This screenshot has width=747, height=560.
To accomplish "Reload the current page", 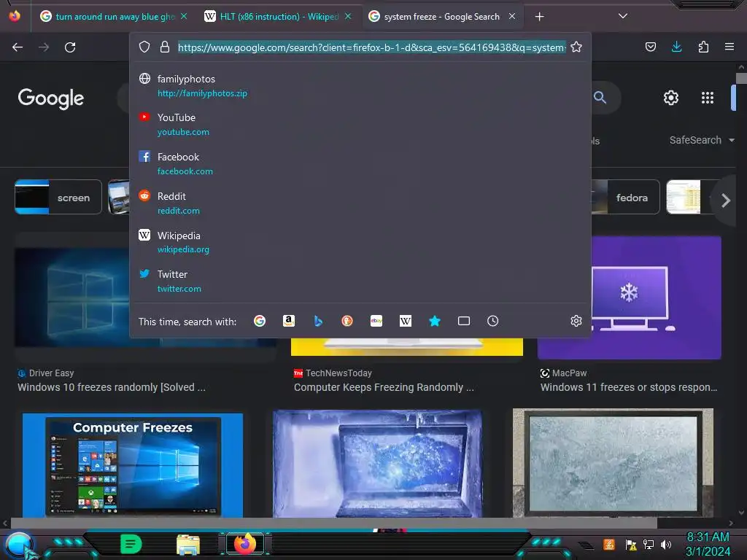I will 70,47.
